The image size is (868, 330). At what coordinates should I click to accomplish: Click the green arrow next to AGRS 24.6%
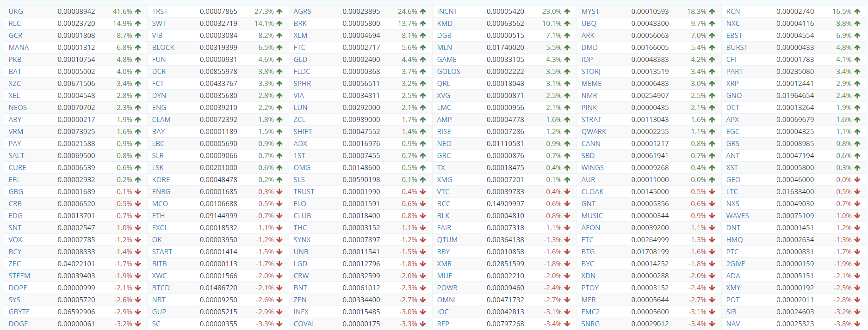pos(422,12)
